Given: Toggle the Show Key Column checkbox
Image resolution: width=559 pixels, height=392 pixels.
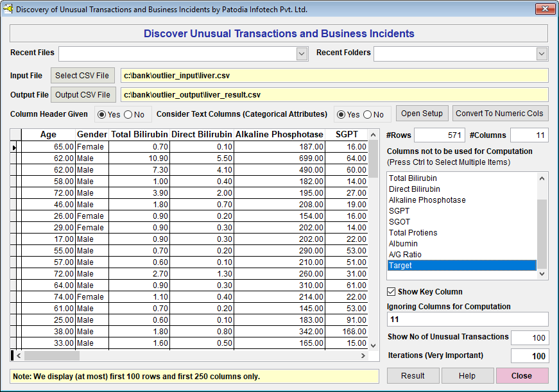Looking at the screenshot, I should click(x=391, y=291).
